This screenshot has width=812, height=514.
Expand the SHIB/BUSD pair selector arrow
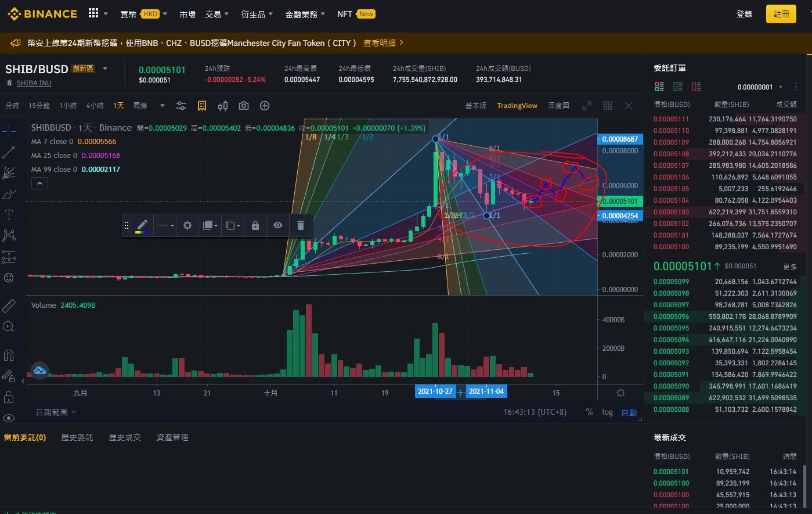[x=105, y=69]
